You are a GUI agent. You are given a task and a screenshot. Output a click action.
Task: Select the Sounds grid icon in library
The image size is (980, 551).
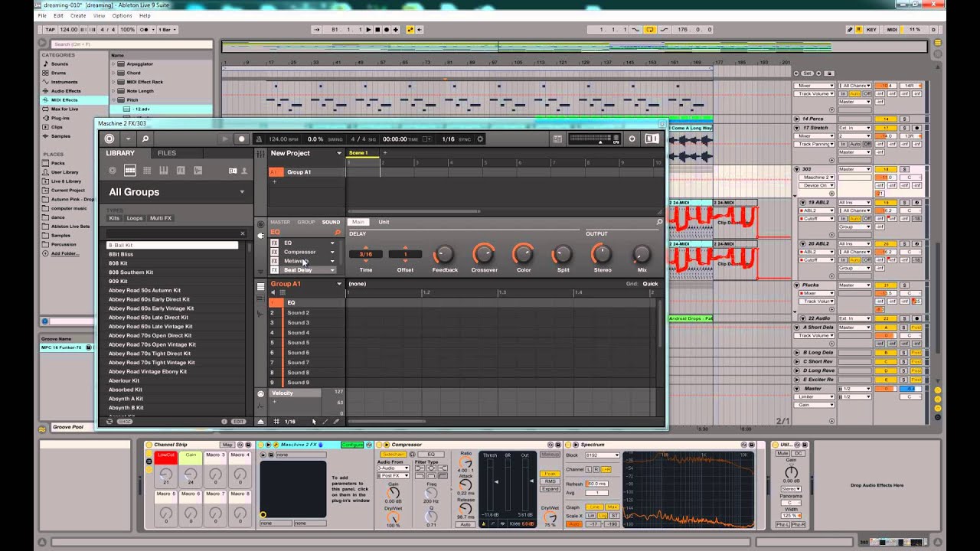[147, 171]
